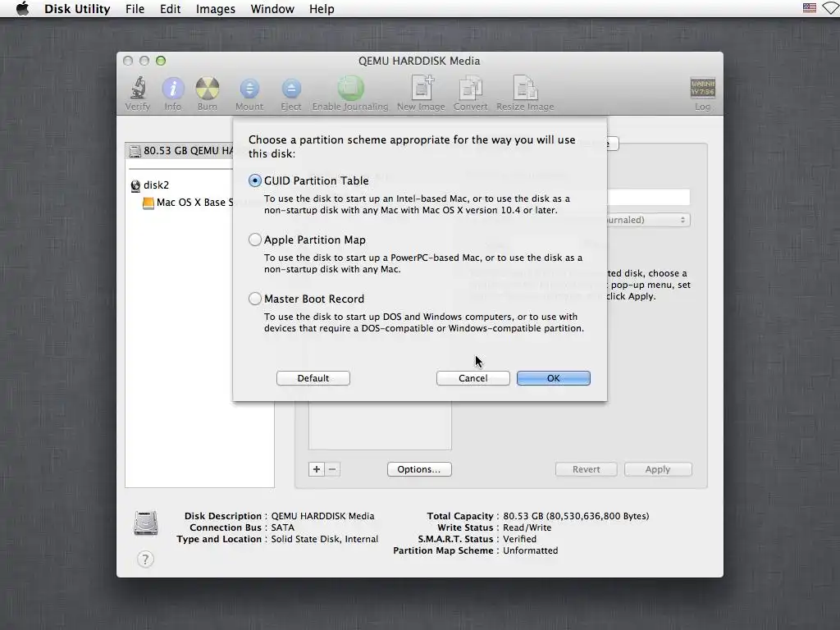This screenshot has width=840, height=630.
Task: Click the Write Status value Read/Write
Action: point(527,527)
